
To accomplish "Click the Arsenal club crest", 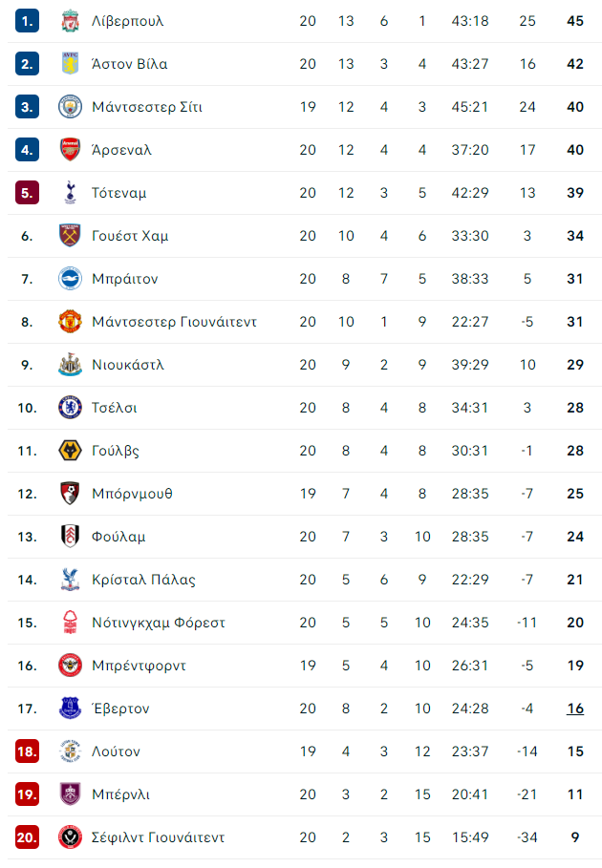I will pos(71,150).
